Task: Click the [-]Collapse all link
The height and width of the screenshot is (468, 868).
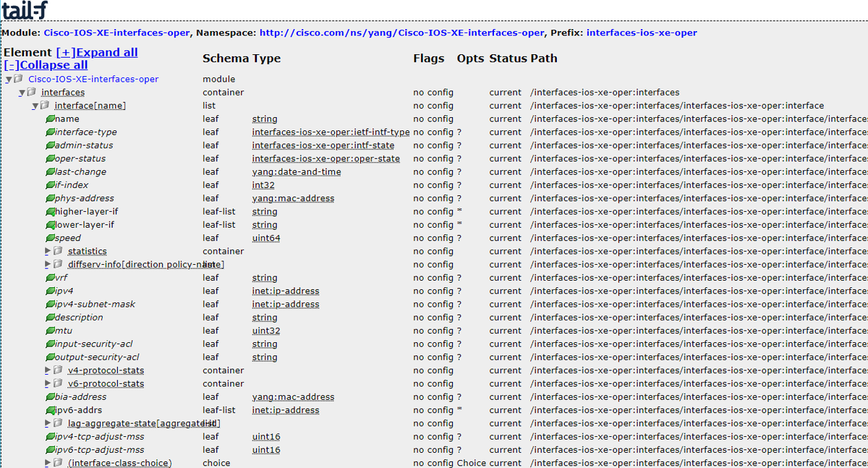Action: point(46,65)
